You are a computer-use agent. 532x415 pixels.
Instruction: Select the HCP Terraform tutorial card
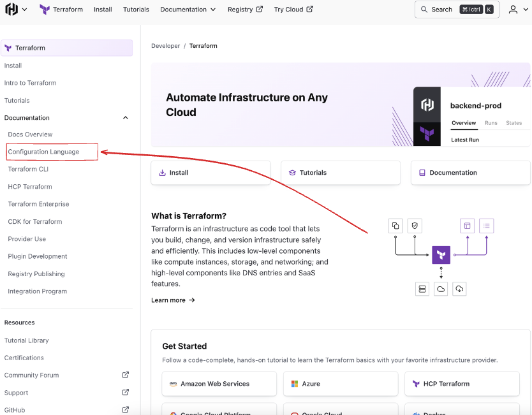coord(462,384)
